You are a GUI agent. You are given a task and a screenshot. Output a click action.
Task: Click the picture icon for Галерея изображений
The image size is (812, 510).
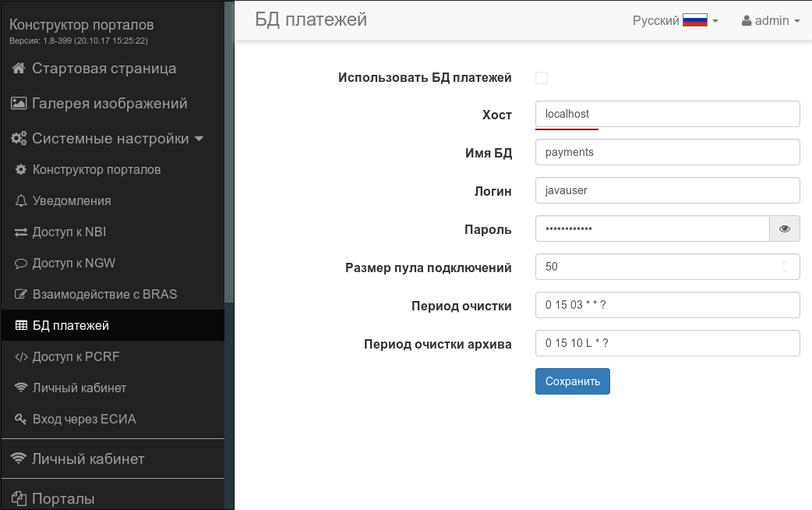19,104
